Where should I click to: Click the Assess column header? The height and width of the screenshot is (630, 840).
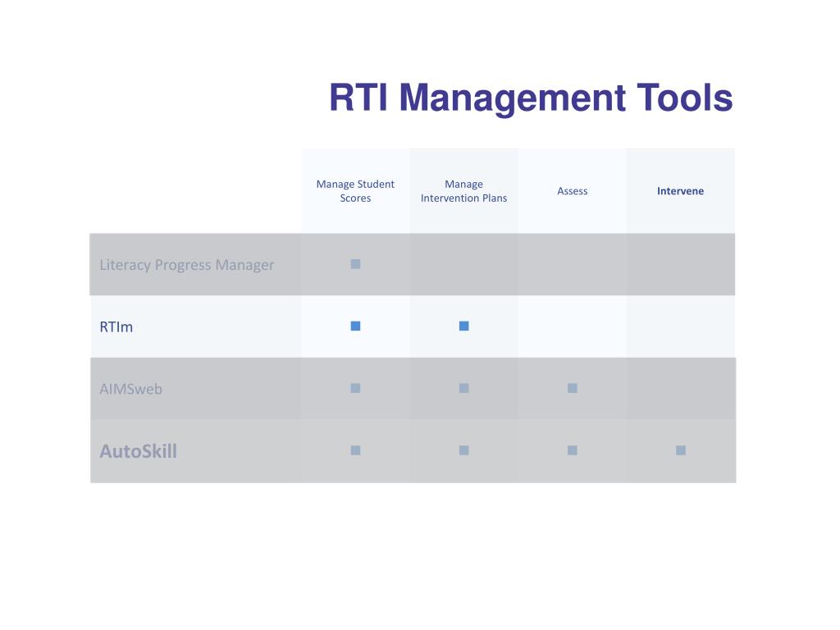(x=572, y=190)
